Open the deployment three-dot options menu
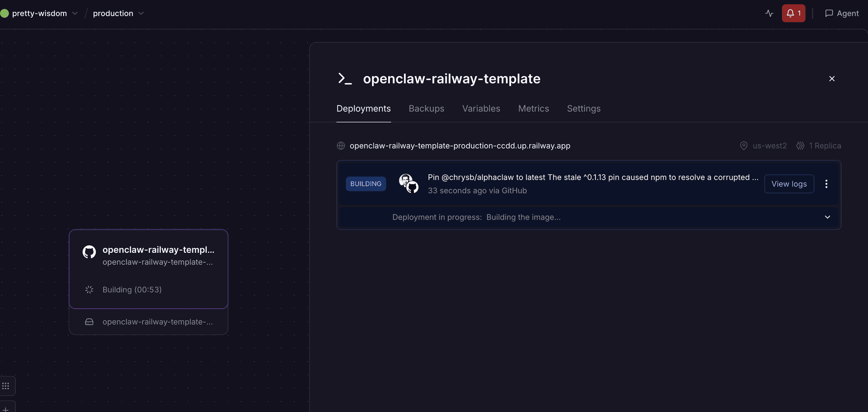The image size is (868, 412). click(x=826, y=184)
